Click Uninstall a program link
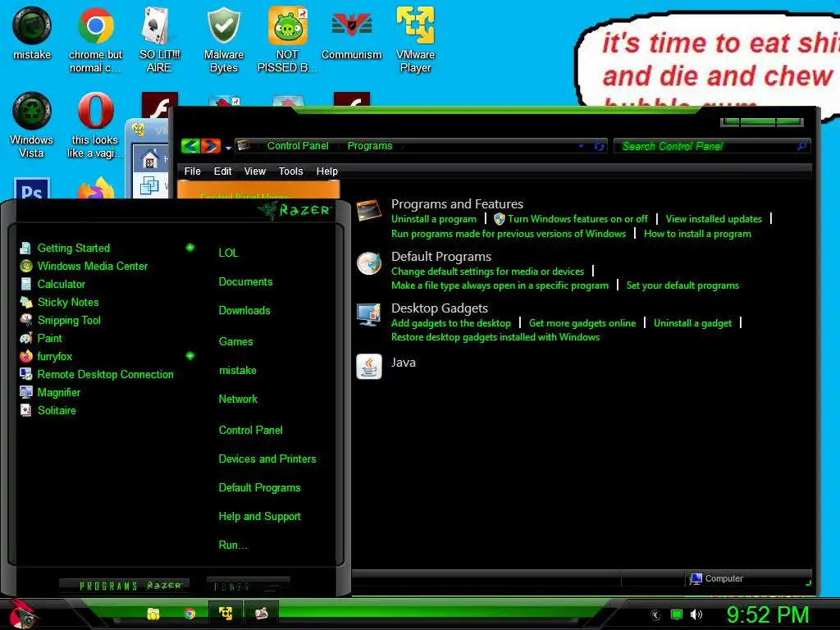 tap(433, 218)
